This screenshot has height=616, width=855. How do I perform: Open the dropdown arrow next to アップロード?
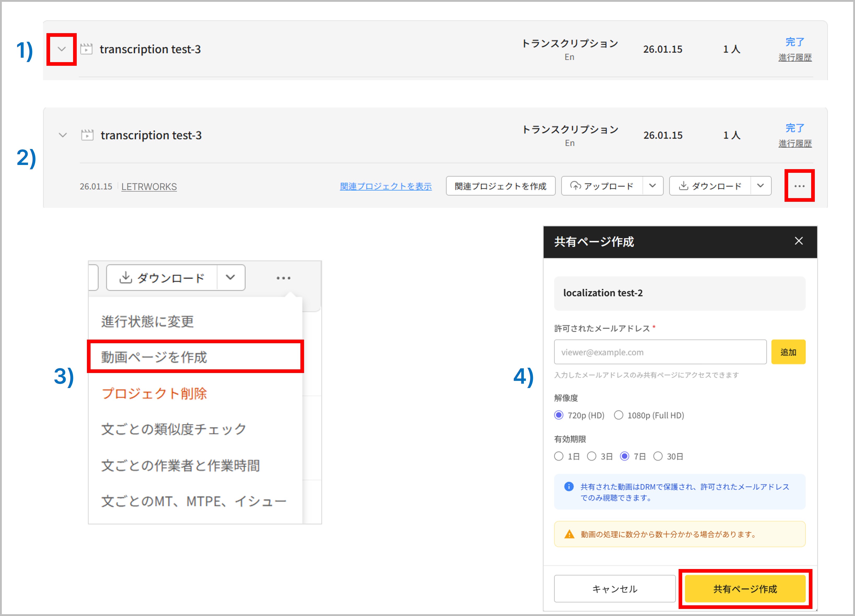pos(652,186)
